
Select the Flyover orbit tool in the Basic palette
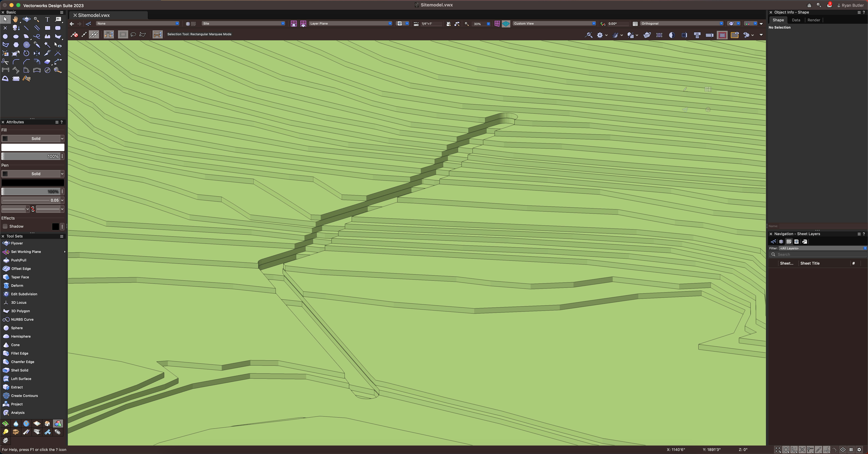26,19
